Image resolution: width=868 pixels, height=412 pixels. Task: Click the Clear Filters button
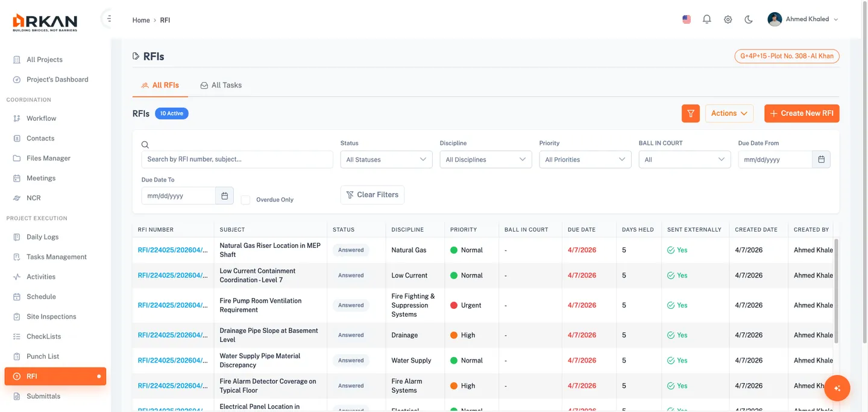click(x=372, y=195)
